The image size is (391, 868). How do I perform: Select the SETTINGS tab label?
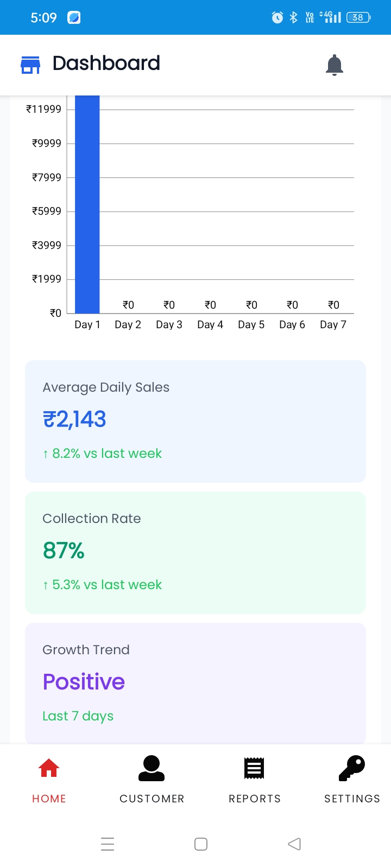[352, 799]
